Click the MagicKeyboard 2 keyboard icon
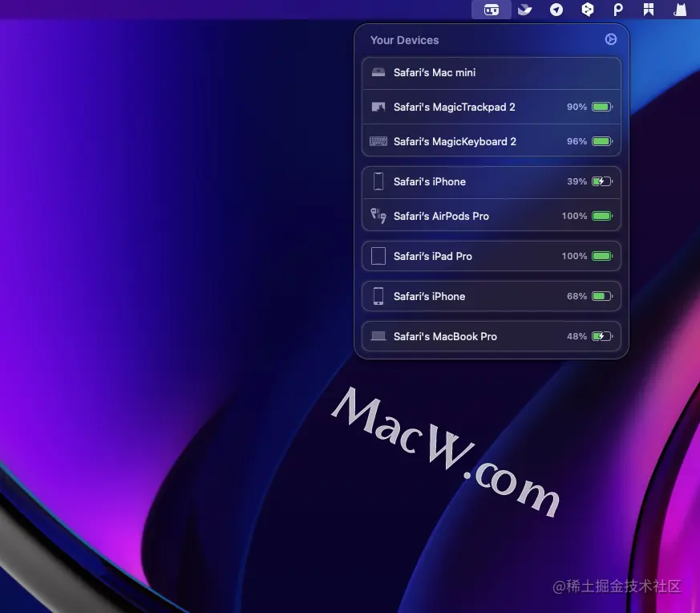The height and width of the screenshot is (613, 700). (x=378, y=141)
